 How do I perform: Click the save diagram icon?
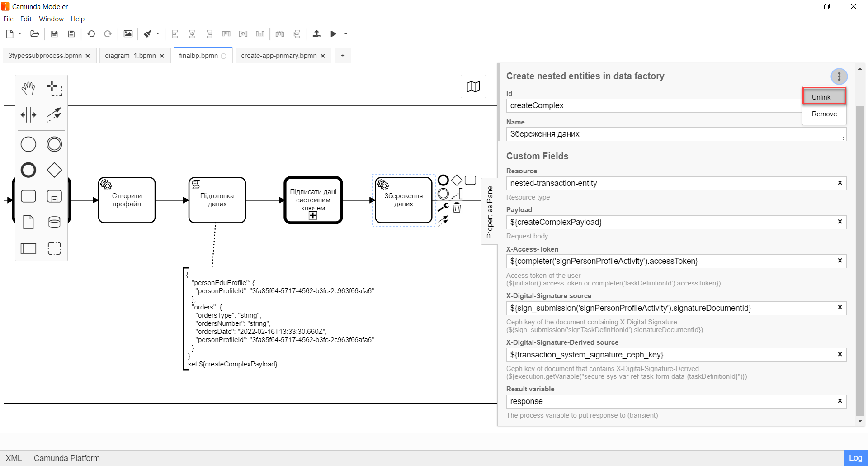click(x=54, y=34)
